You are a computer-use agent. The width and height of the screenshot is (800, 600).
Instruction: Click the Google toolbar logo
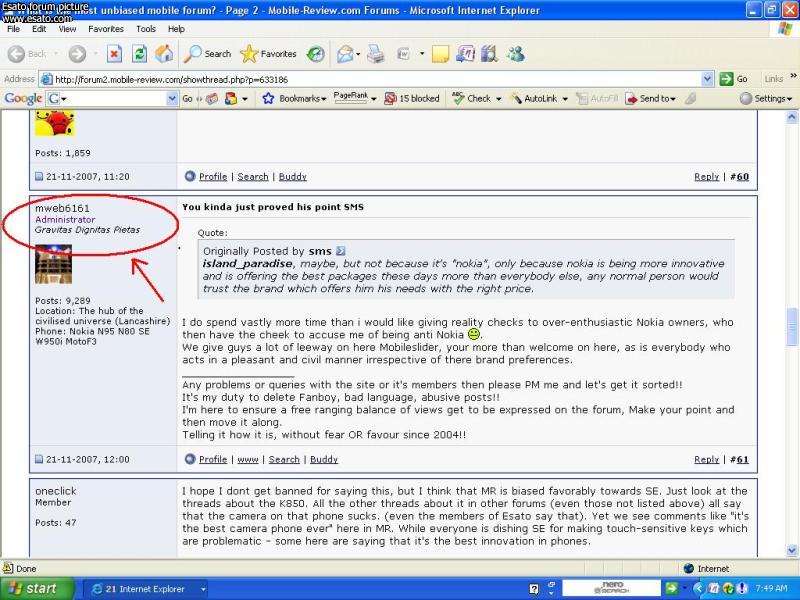[23, 98]
